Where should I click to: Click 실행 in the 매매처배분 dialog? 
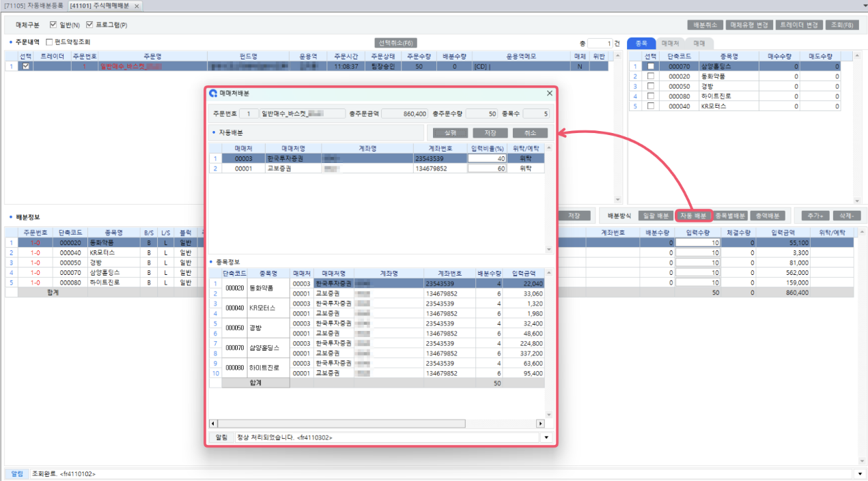click(x=450, y=133)
